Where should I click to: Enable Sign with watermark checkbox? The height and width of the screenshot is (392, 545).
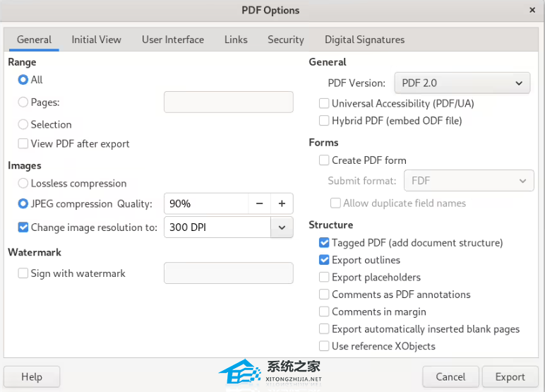23,273
